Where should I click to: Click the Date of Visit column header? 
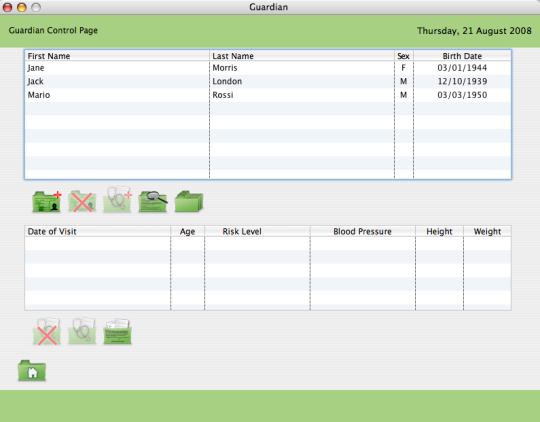click(97, 231)
